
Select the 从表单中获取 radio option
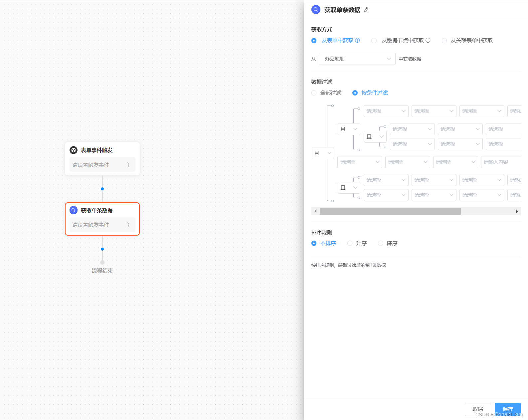314,41
